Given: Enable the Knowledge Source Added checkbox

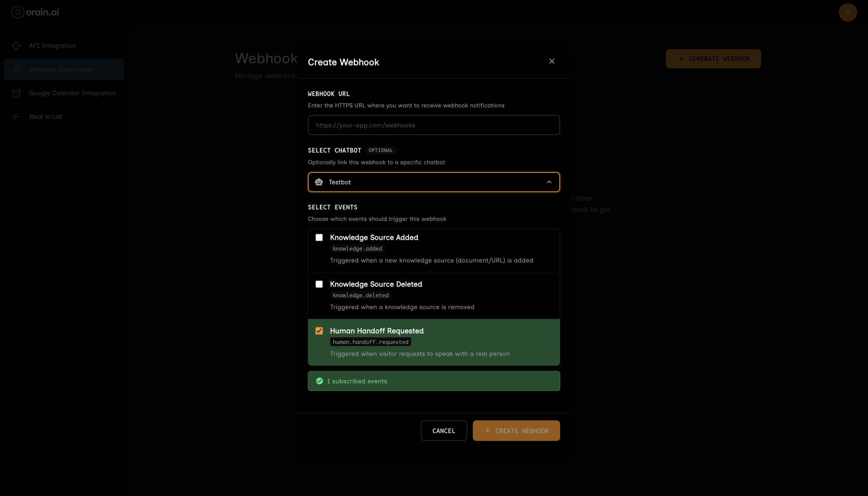Looking at the screenshot, I should 319,237.
